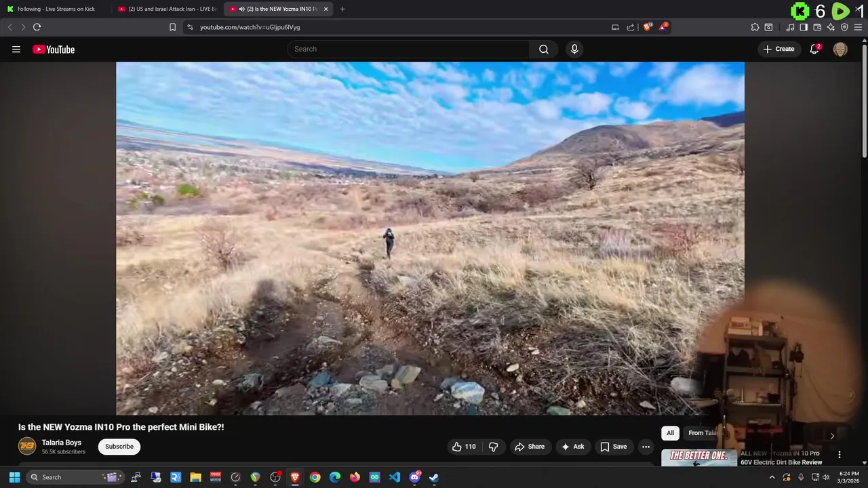The height and width of the screenshot is (488, 868).
Task: Click the page vertical scrollbar
Action: click(864, 102)
